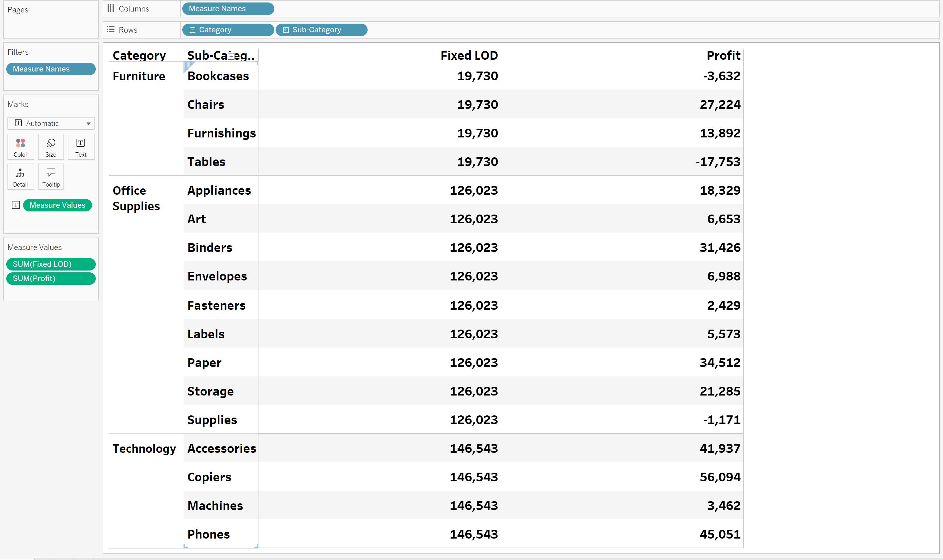Image resolution: width=943 pixels, height=560 pixels.
Task: Click the Fixed LOD column header
Action: [469, 55]
